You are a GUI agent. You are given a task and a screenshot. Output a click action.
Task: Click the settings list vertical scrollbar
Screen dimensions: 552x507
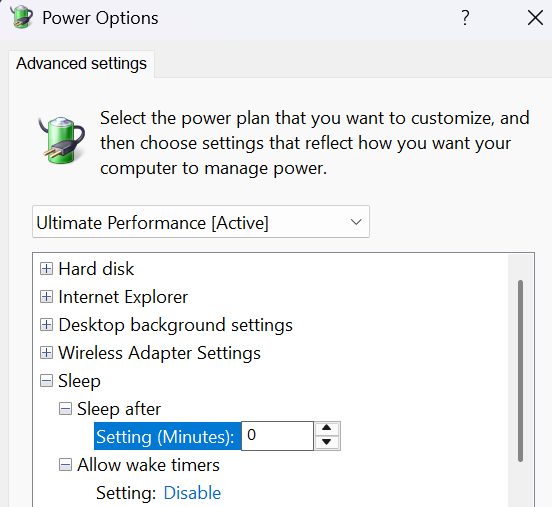click(520, 370)
